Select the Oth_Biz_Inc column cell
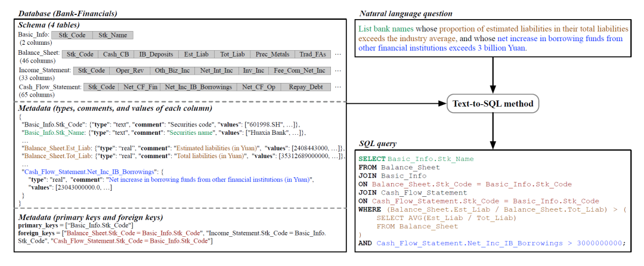The height and width of the screenshot is (266, 644). [x=172, y=70]
